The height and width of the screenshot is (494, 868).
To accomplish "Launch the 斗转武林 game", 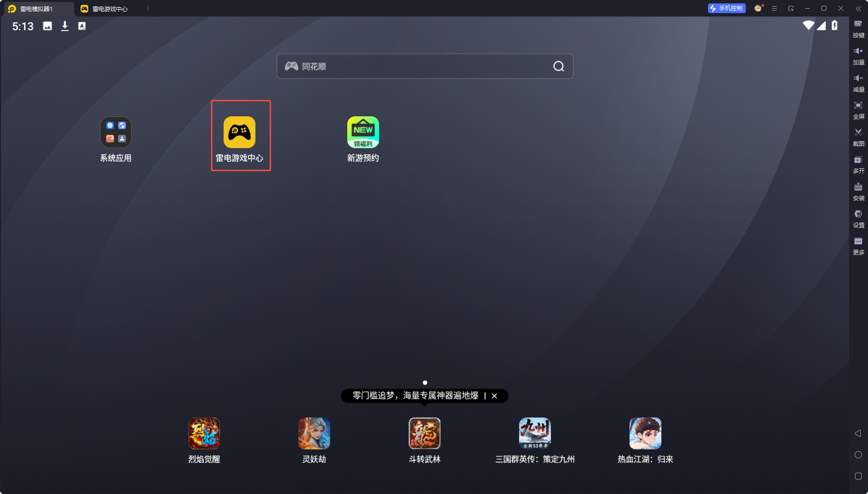I will 425,433.
